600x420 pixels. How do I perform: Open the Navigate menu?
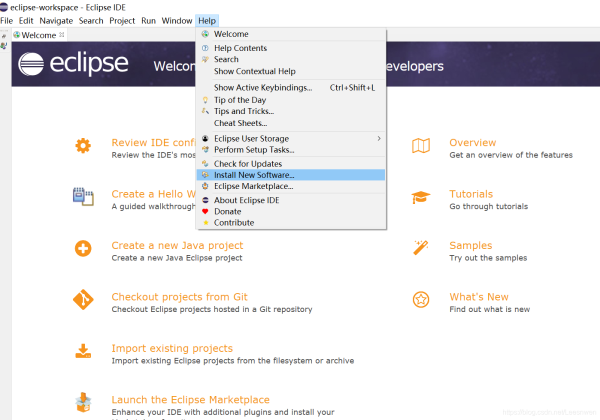coord(56,21)
